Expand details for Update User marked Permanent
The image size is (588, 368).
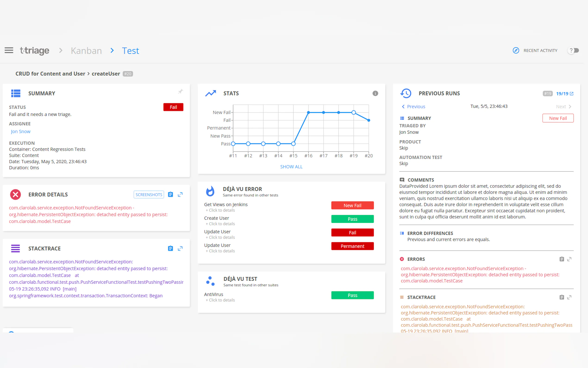click(x=220, y=251)
